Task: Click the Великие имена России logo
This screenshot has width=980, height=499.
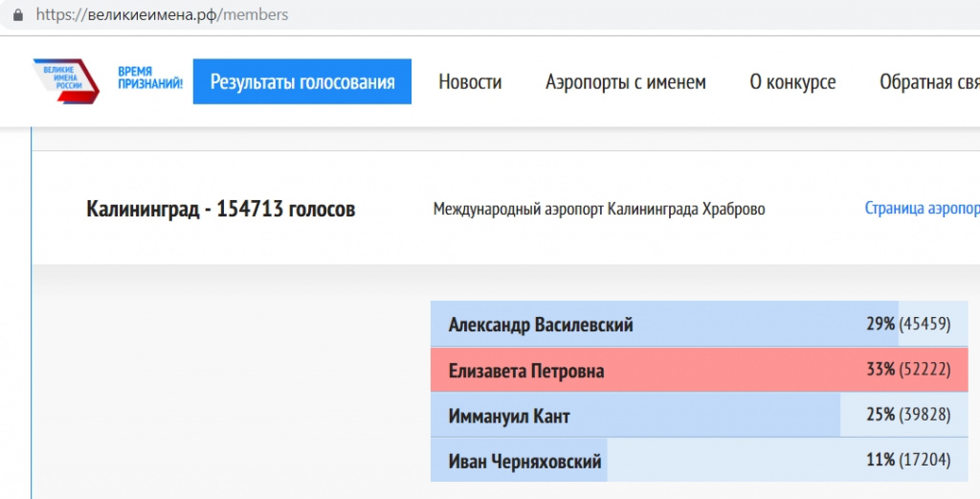Action: pos(66,80)
